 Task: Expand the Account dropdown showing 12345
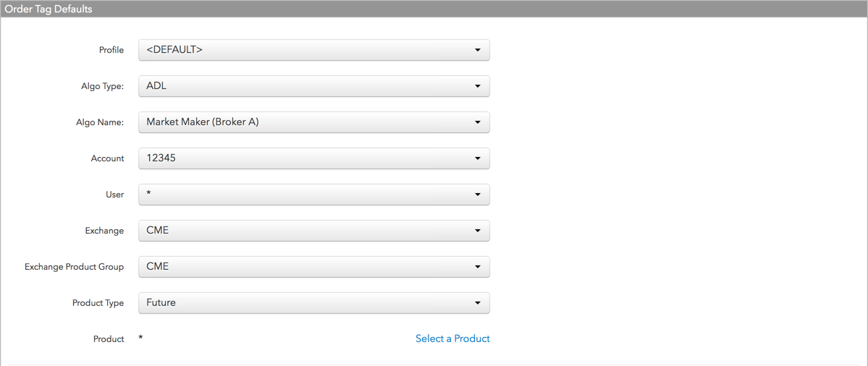click(314, 158)
